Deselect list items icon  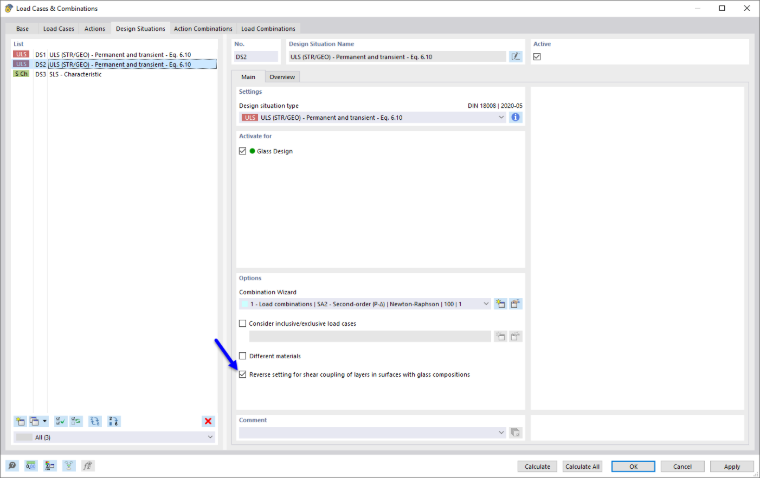[76, 421]
